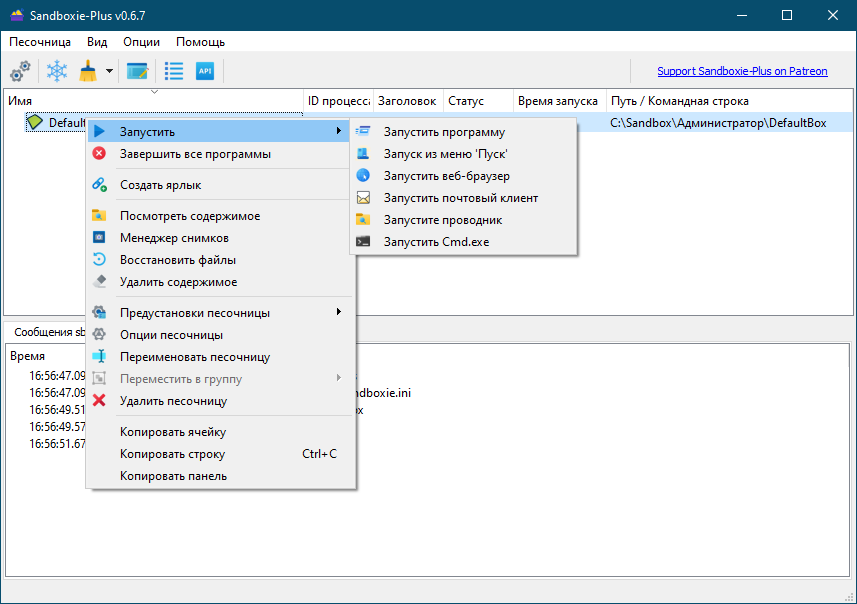Click the edit-ini notepad toolbar icon
The height and width of the screenshot is (604, 857).
(x=137, y=71)
